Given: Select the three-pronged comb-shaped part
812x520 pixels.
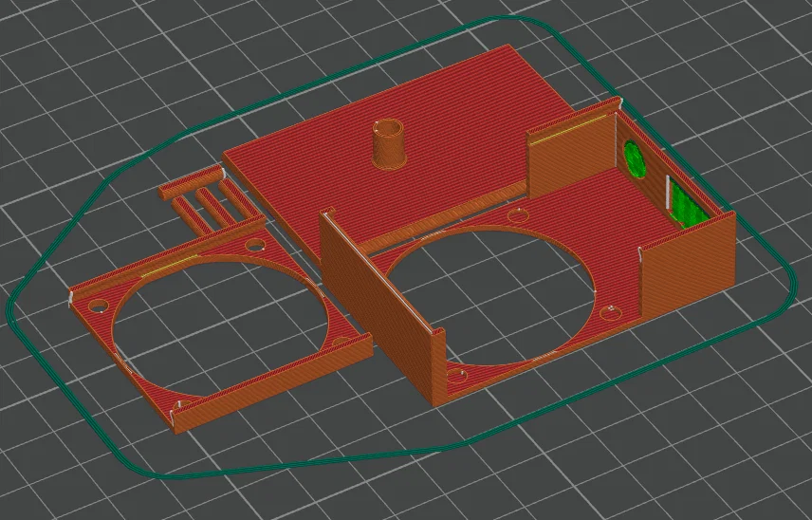Looking at the screenshot, I should pyautogui.click(x=212, y=201).
